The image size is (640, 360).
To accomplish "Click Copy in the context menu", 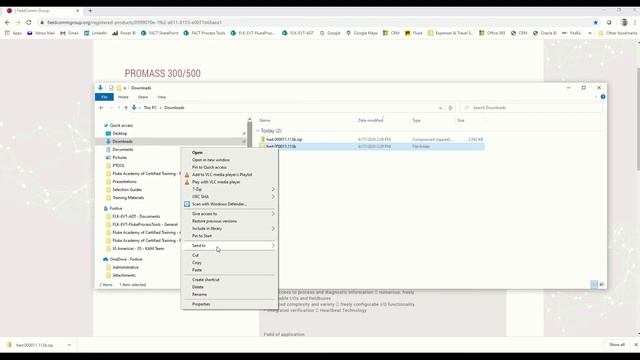I will [x=197, y=263].
